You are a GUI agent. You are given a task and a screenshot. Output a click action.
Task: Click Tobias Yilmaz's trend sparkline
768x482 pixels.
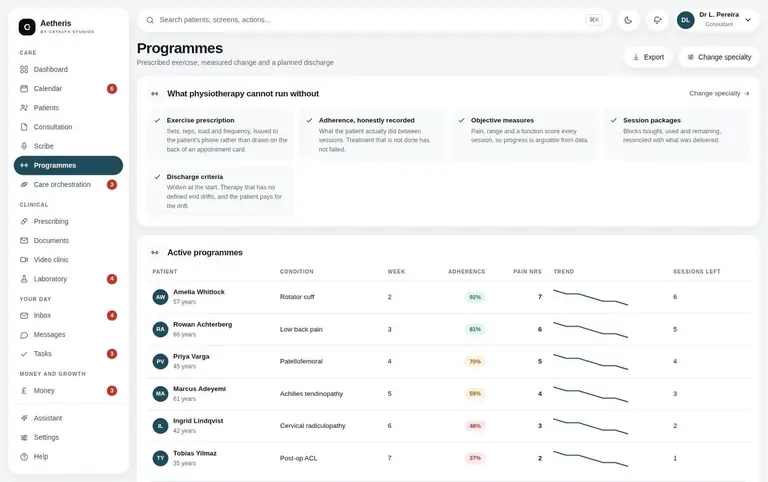click(x=590, y=458)
